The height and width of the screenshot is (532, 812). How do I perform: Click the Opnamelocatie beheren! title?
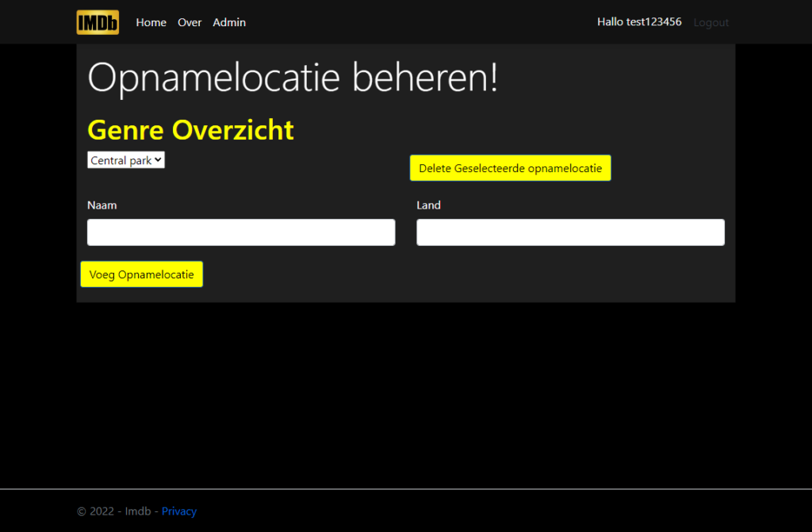293,78
